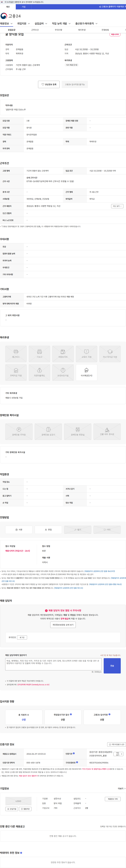The image size is (126, 868).
Task: Expand the 실업급여 menu
Action: tap(41, 24)
